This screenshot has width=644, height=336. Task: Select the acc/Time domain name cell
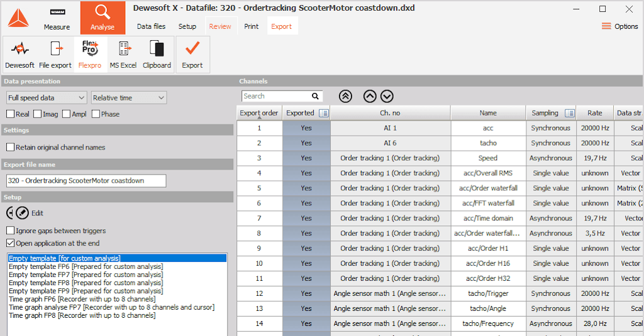pos(488,219)
